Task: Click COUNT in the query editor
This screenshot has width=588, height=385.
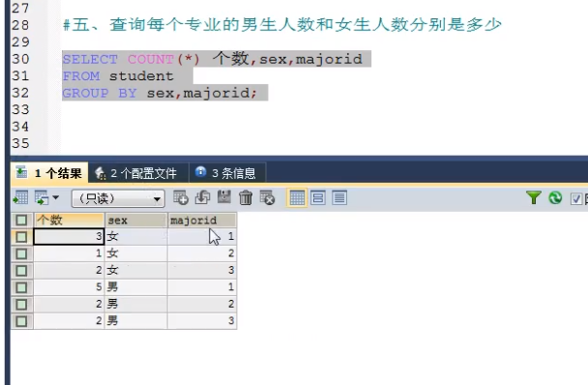Action: (151, 59)
